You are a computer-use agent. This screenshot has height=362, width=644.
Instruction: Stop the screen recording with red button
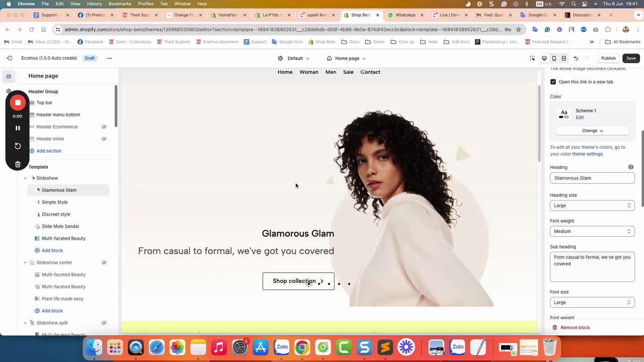click(x=18, y=103)
